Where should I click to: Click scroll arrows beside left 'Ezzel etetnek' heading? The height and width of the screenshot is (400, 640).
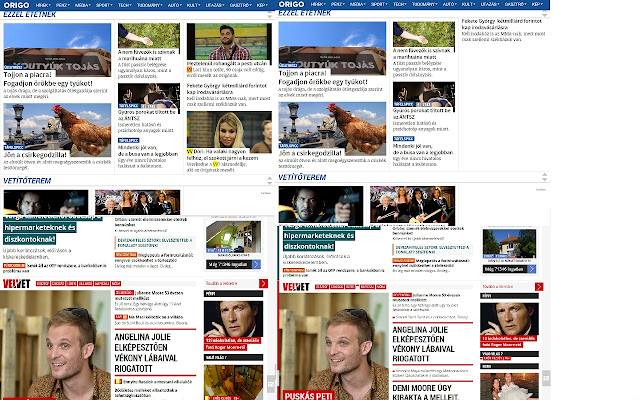tap(268, 12)
